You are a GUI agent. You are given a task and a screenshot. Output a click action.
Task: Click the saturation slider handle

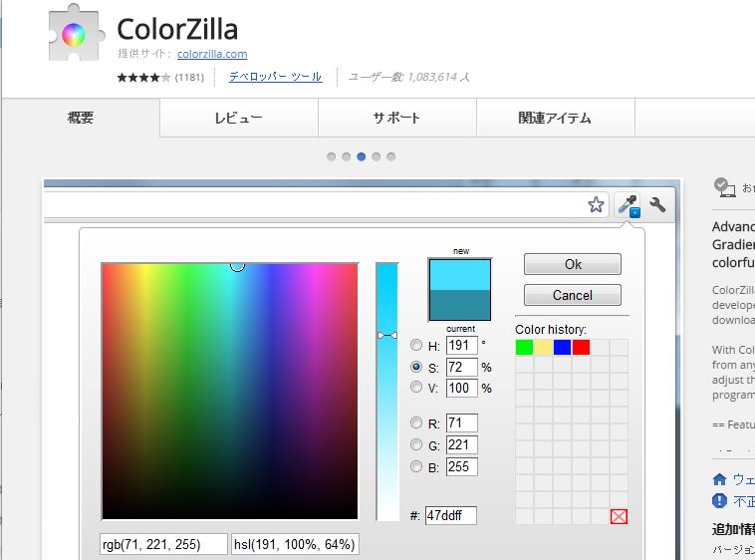coord(387,335)
